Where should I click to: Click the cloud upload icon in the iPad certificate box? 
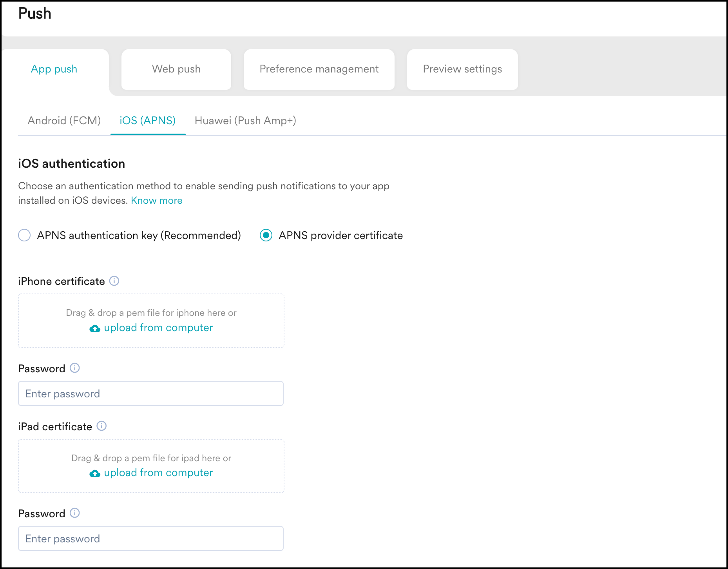pyautogui.click(x=95, y=473)
